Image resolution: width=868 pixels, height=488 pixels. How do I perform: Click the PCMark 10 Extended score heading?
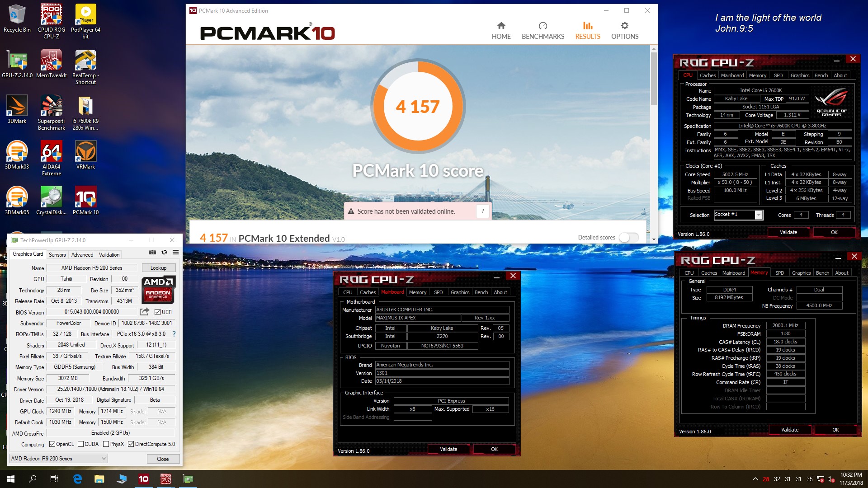coord(272,238)
